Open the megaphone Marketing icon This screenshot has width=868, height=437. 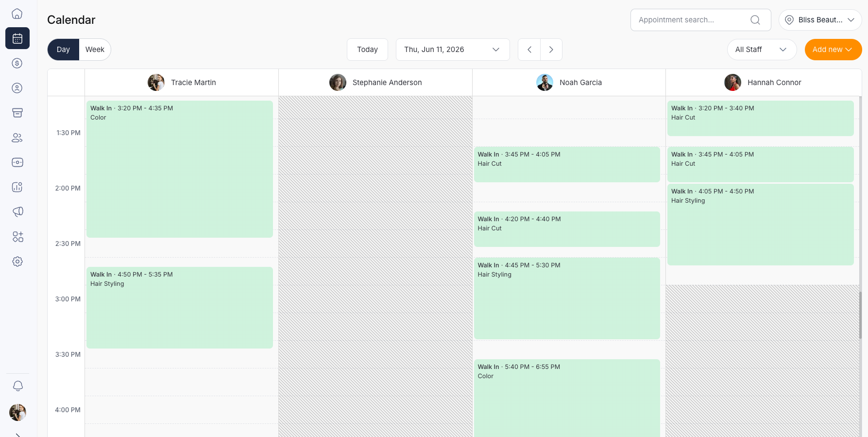point(17,212)
